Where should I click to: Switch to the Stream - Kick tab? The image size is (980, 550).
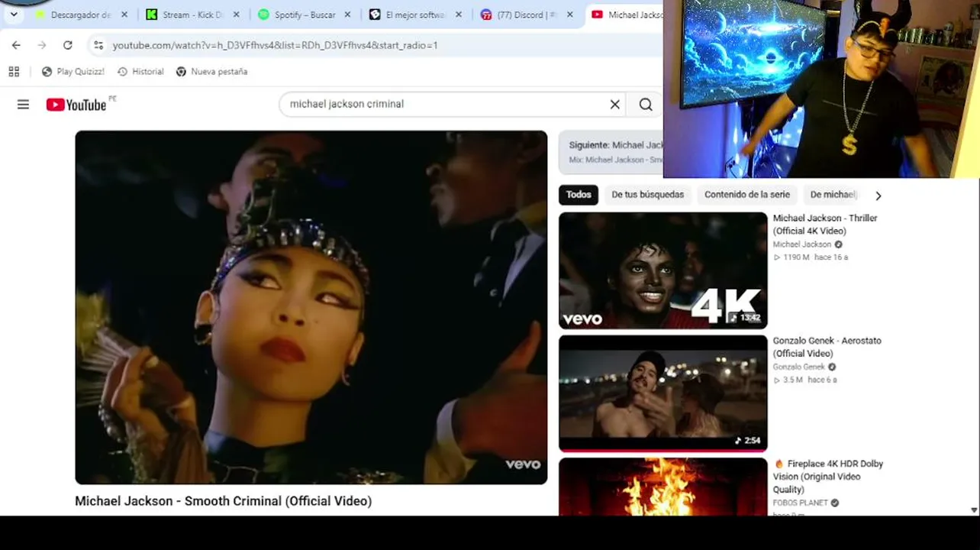(191, 15)
